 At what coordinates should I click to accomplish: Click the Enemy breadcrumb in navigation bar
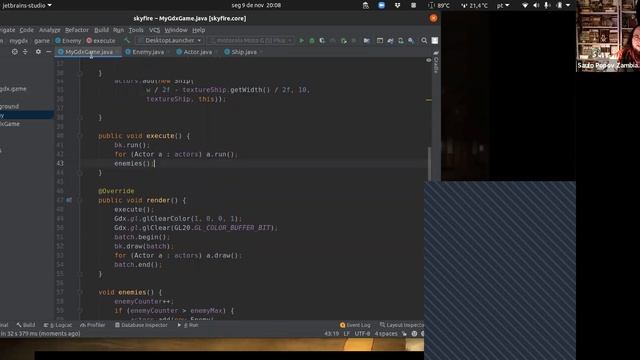pos(68,41)
